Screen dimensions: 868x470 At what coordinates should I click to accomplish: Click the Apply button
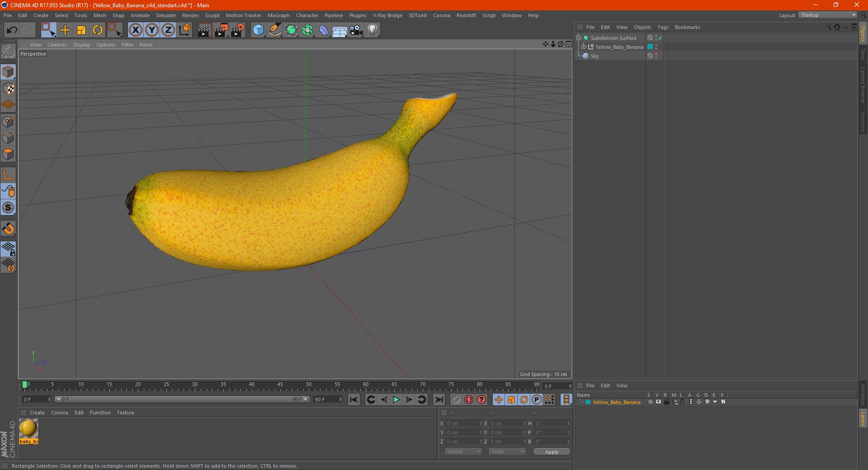click(552, 451)
